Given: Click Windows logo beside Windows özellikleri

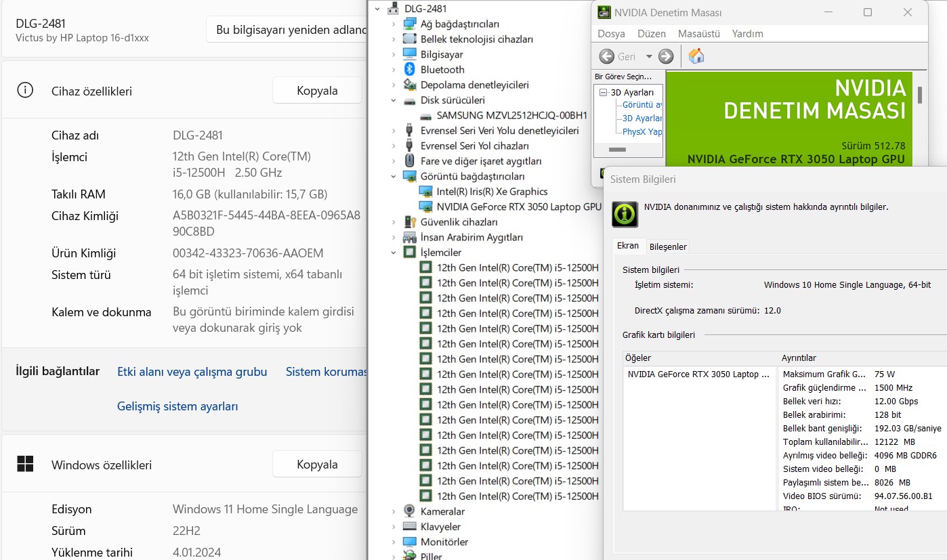Looking at the screenshot, I should point(25,464).
